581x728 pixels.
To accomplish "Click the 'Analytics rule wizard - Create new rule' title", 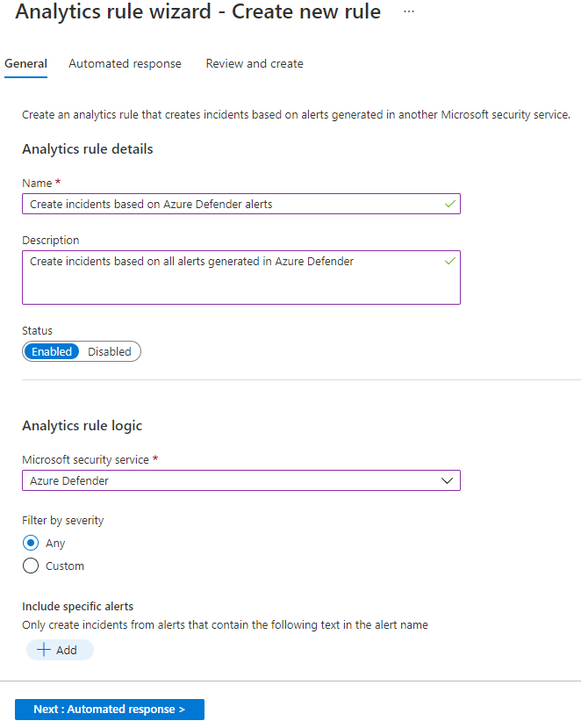I will (x=198, y=11).
